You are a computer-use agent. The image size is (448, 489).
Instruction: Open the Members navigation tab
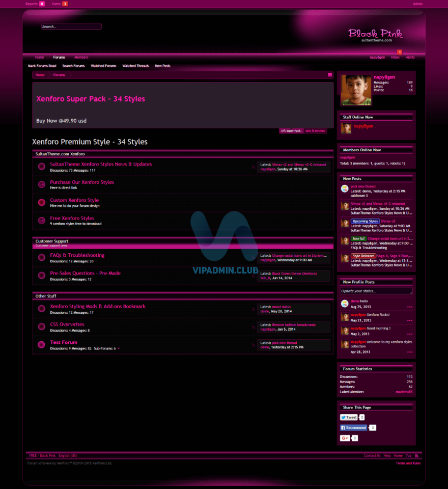(x=81, y=58)
